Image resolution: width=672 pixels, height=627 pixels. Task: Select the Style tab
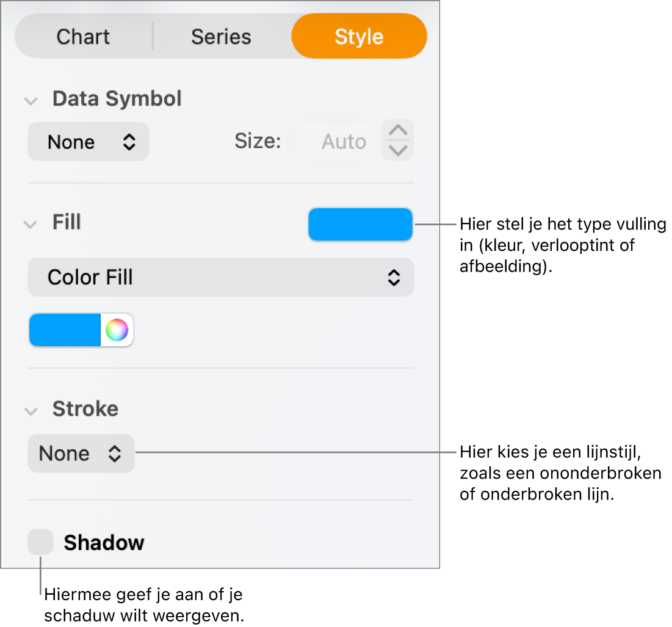(x=359, y=37)
